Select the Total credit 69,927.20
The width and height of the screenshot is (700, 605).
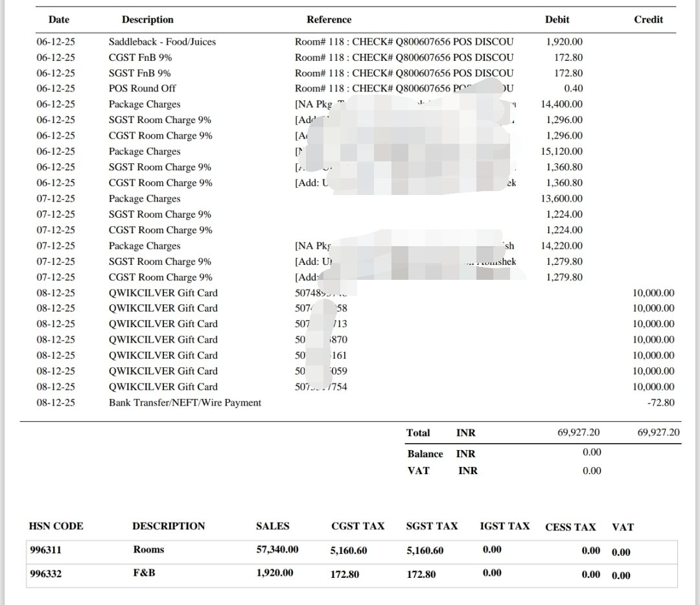tap(659, 432)
